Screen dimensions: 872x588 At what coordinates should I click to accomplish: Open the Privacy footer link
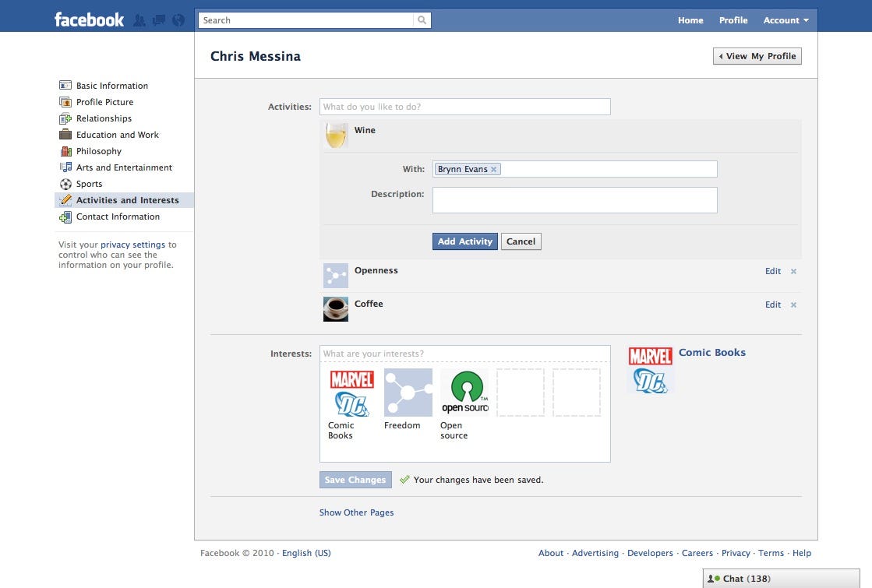click(x=736, y=553)
